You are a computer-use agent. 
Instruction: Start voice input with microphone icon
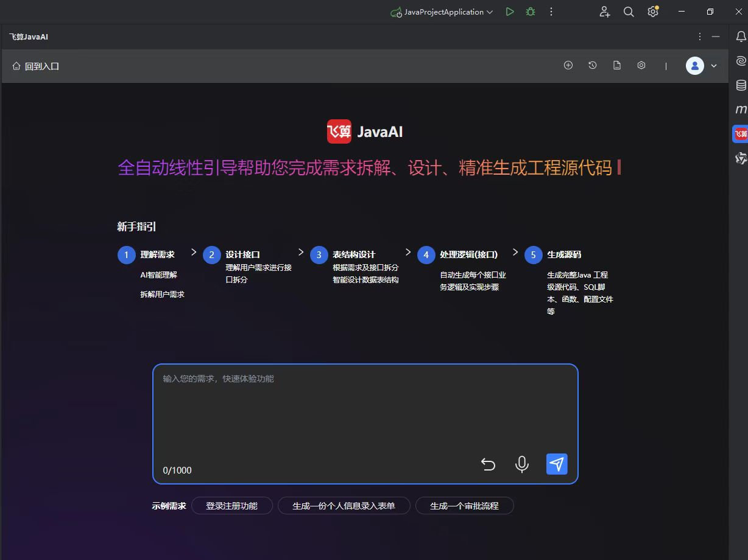click(522, 464)
